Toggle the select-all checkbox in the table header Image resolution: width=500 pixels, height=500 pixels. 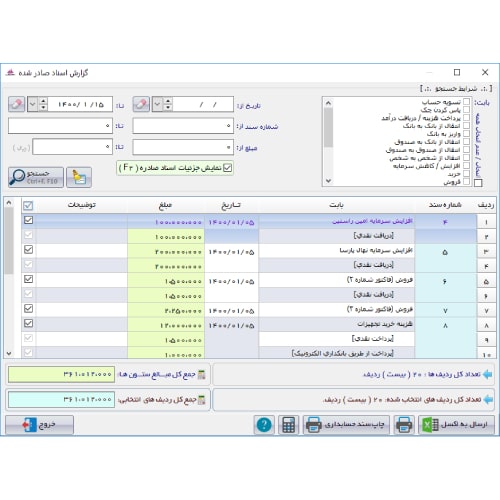click(28, 206)
